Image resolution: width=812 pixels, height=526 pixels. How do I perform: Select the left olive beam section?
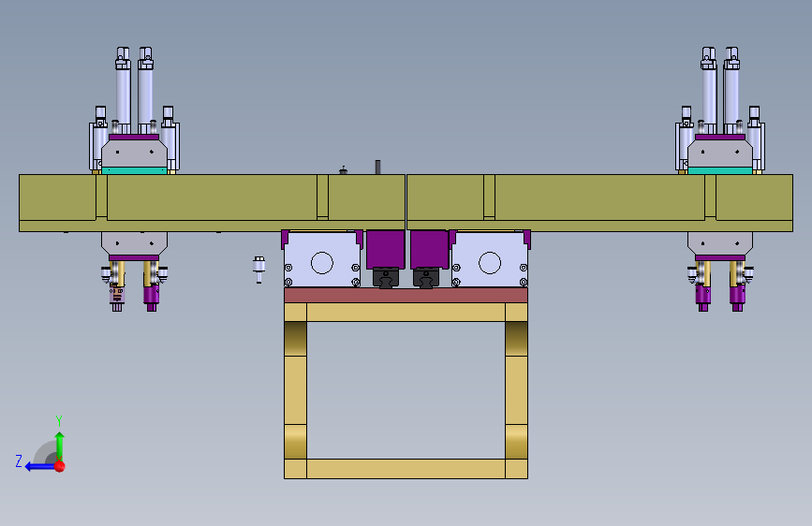212,202
